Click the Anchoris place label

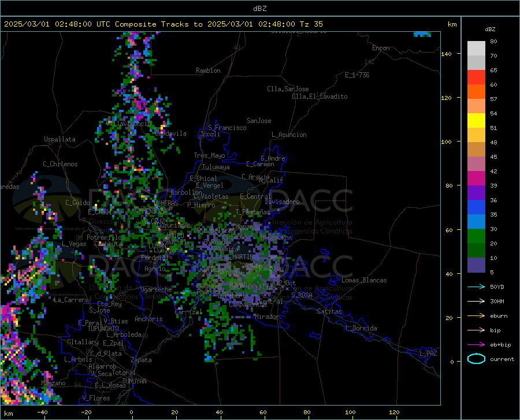pyautogui.click(x=148, y=319)
